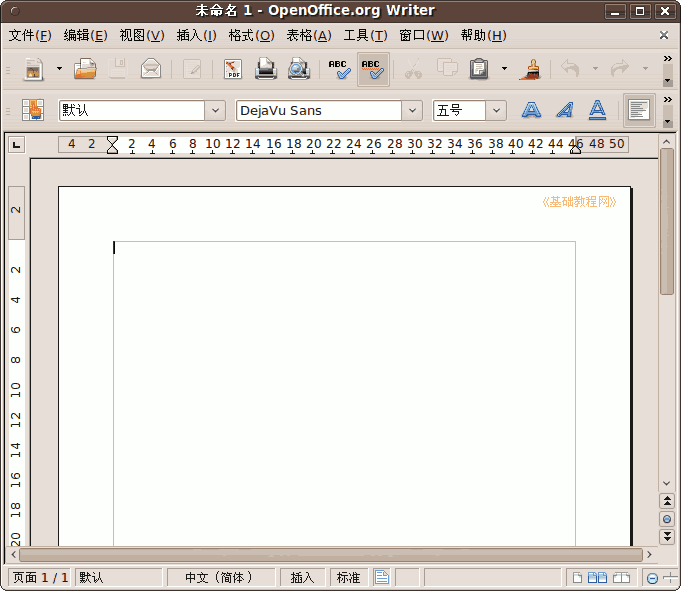Viewport: 681px width, 591px height.
Task: Open the 帮助(H) menu
Action: point(483,36)
